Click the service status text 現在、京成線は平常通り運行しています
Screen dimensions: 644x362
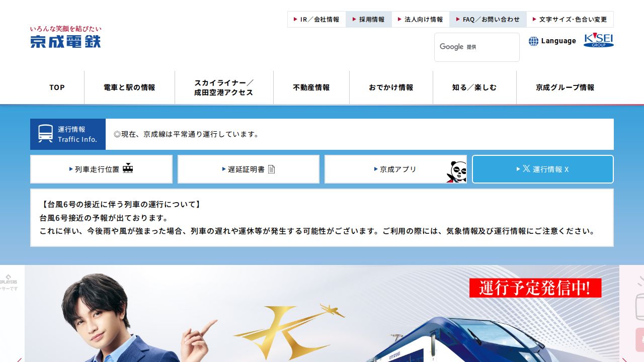click(187, 134)
